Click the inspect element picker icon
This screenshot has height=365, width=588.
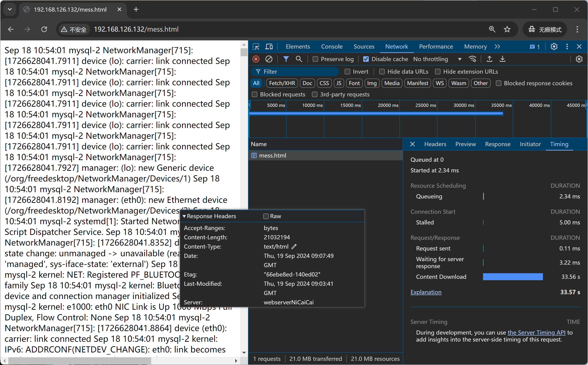coord(256,47)
